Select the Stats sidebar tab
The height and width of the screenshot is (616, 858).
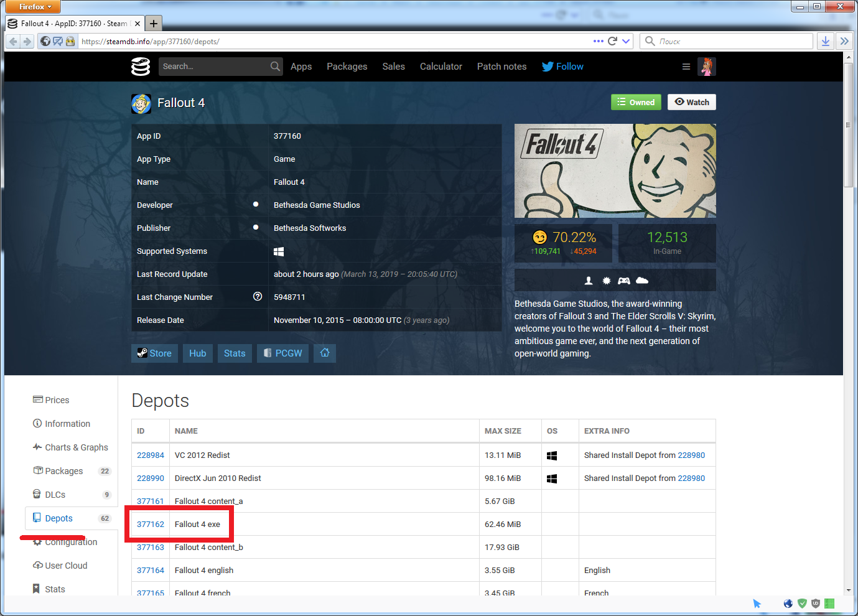(71, 589)
